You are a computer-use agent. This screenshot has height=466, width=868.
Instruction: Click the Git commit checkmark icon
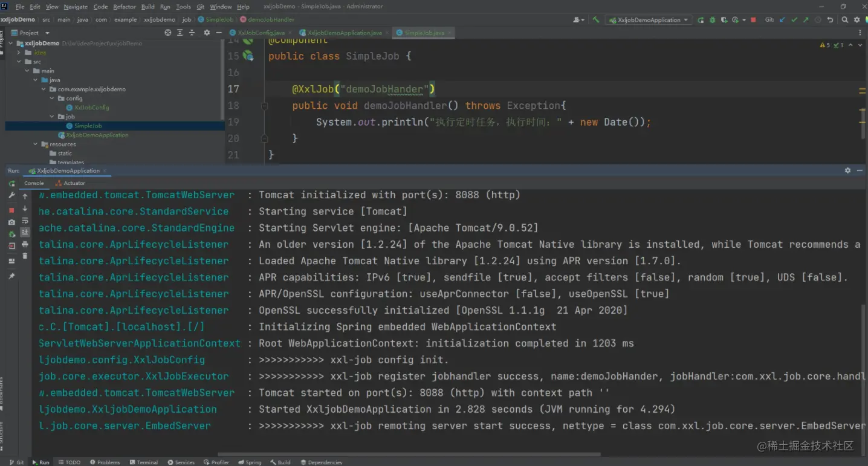click(x=794, y=20)
